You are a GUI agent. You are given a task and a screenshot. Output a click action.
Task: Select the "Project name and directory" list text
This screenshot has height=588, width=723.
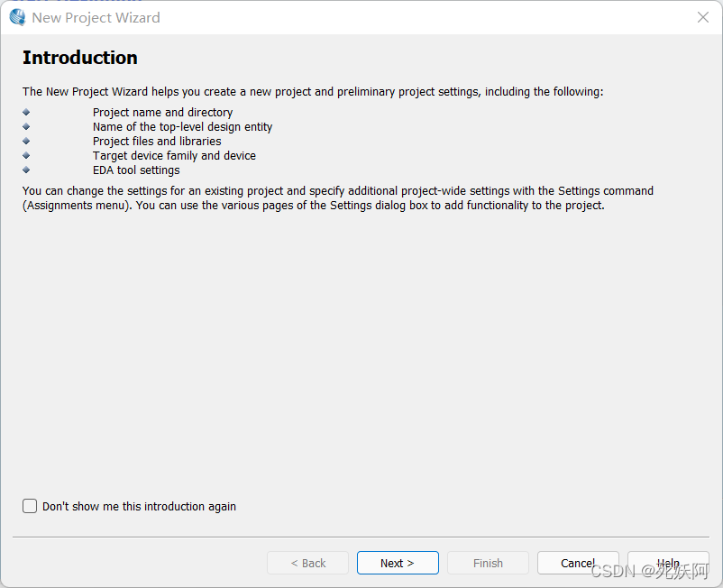(162, 113)
